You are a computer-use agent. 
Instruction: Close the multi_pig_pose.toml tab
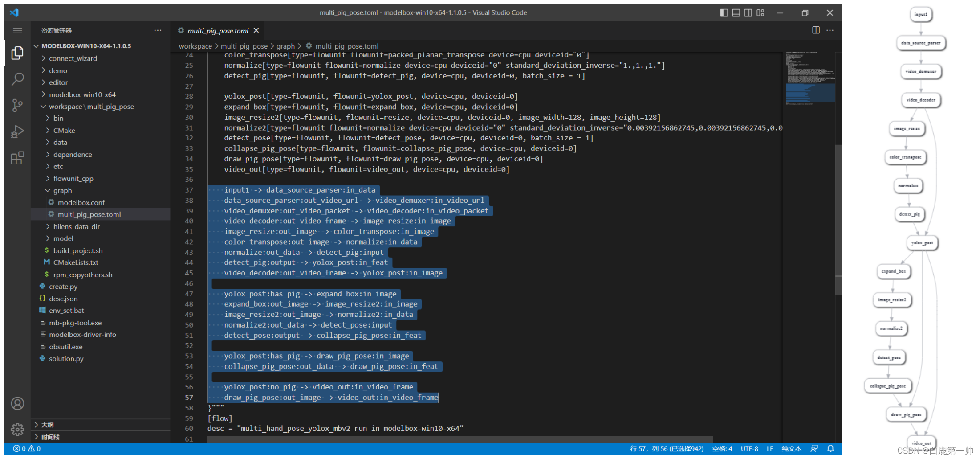(x=256, y=30)
